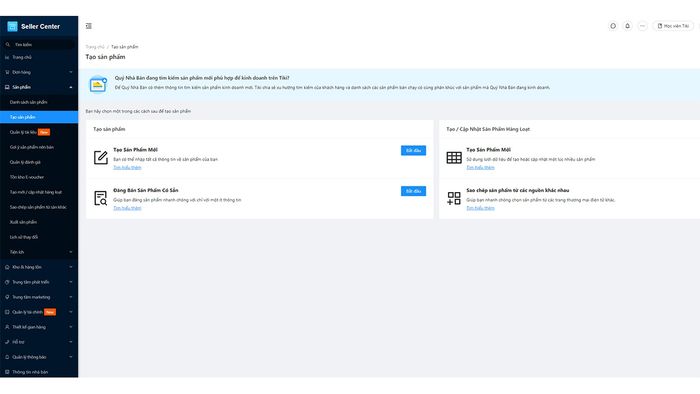Open Tồn kho E-voucher menu item

click(39, 177)
